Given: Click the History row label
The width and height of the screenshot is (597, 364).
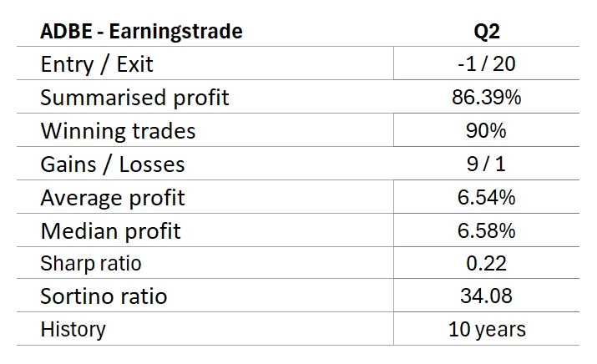Looking at the screenshot, I should (73, 329).
